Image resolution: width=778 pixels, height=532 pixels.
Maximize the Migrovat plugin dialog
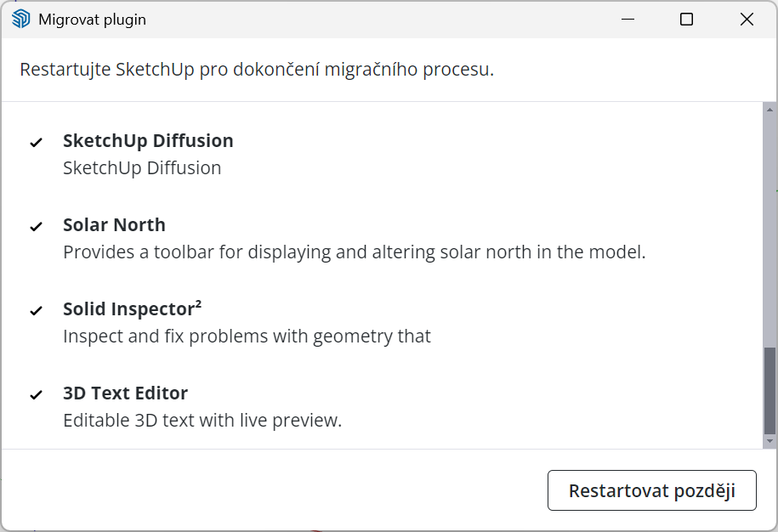tap(686, 19)
